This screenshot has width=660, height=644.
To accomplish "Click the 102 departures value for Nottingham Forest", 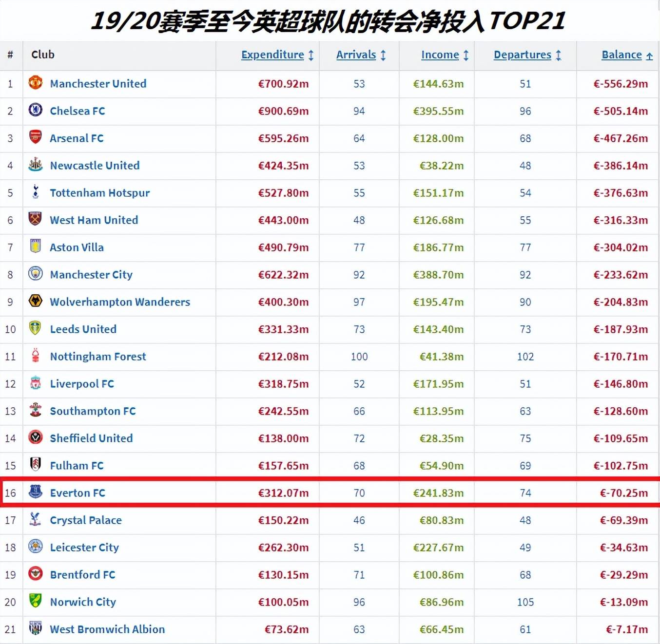I will [525, 357].
